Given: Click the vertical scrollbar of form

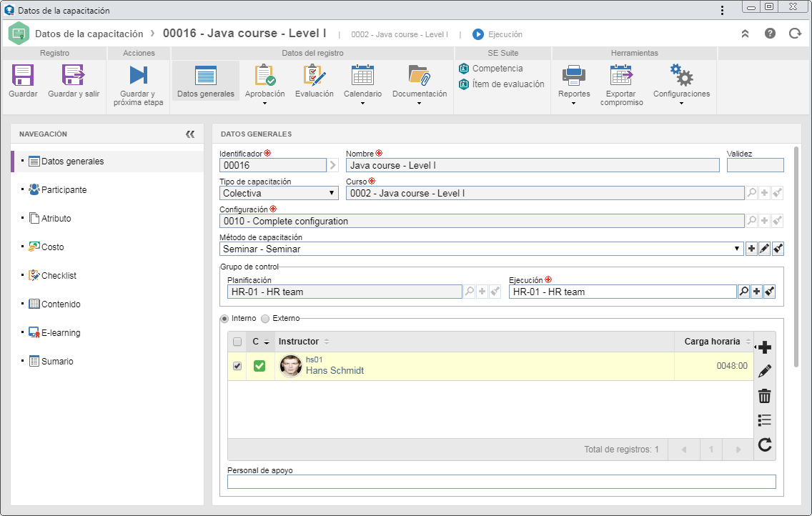Looking at the screenshot, I should 796,257.
